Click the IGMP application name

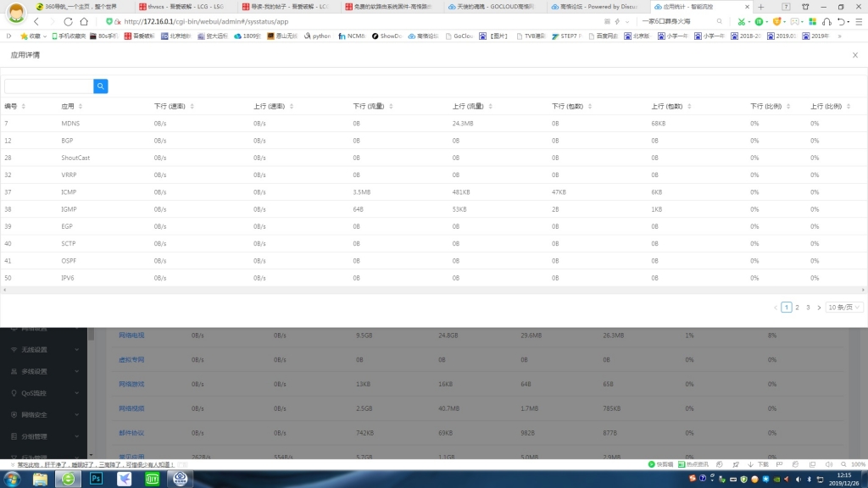pyautogui.click(x=69, y=209)
